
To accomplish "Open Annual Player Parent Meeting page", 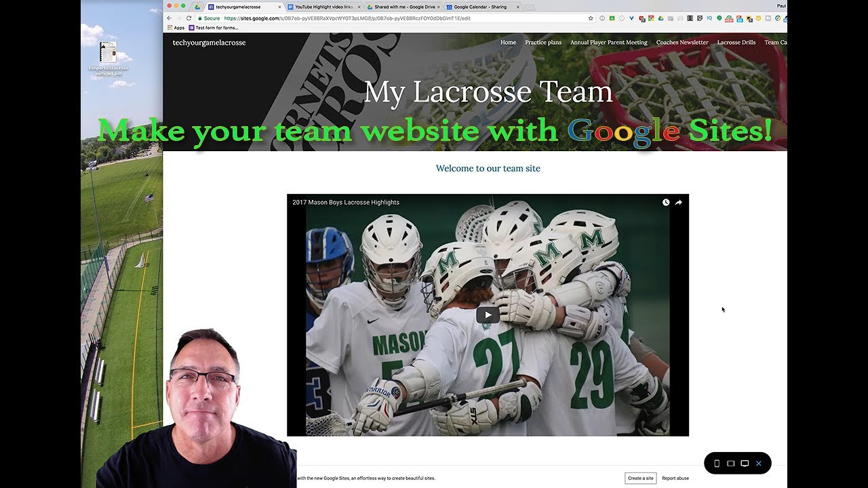I will (x=609, y=42).
